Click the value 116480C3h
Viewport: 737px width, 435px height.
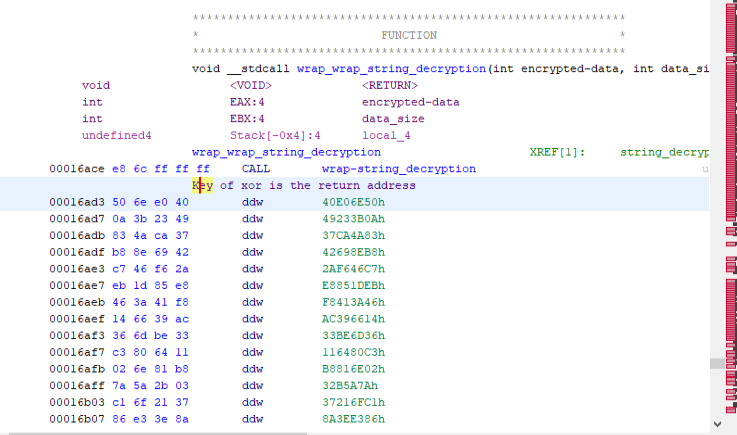pyautogui.click(x=353, y=352)
